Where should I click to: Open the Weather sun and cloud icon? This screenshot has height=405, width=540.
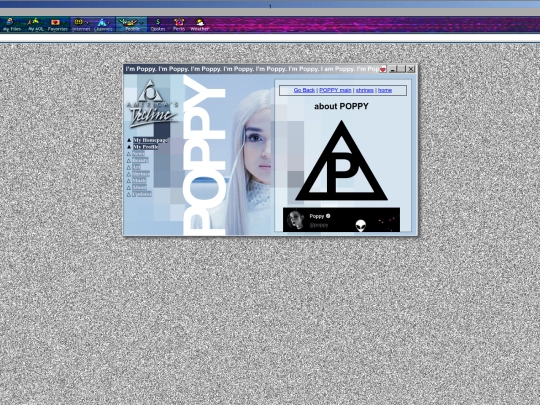200,22
